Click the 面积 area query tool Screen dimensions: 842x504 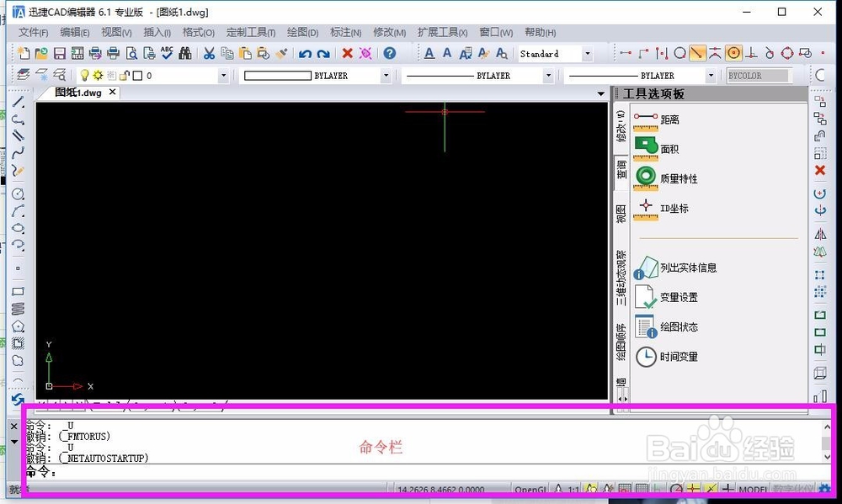point(656,149)
